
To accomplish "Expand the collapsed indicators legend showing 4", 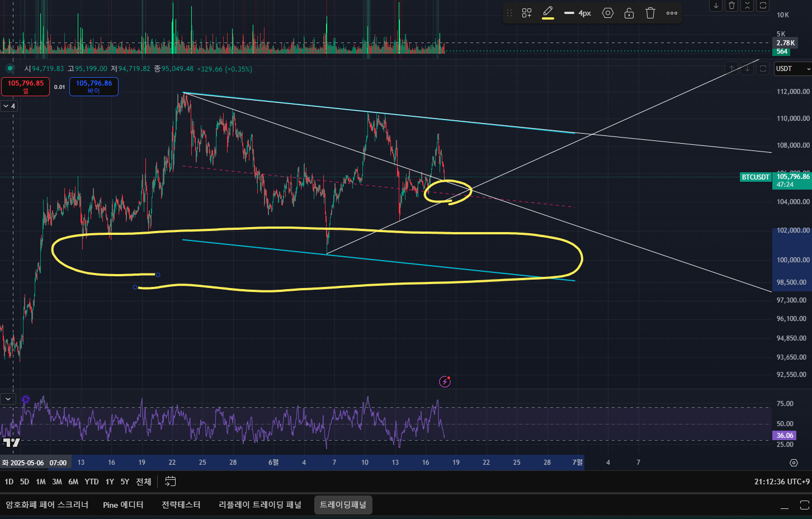I will pos(9,106).
